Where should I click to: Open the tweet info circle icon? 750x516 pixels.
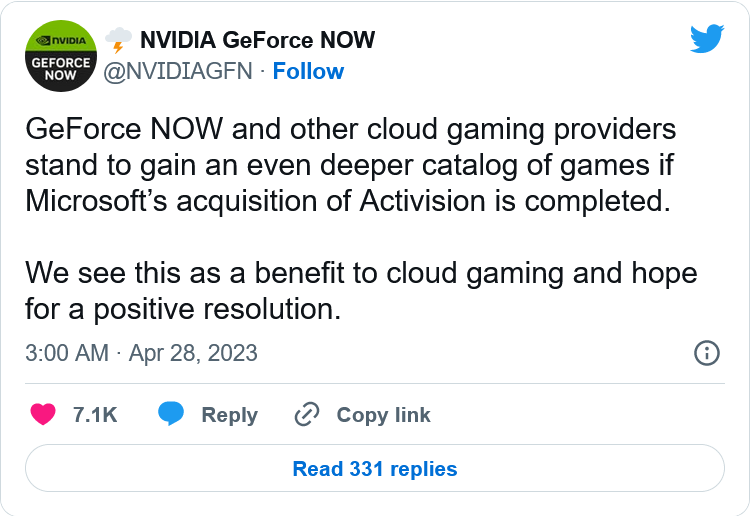pos(706,352)
